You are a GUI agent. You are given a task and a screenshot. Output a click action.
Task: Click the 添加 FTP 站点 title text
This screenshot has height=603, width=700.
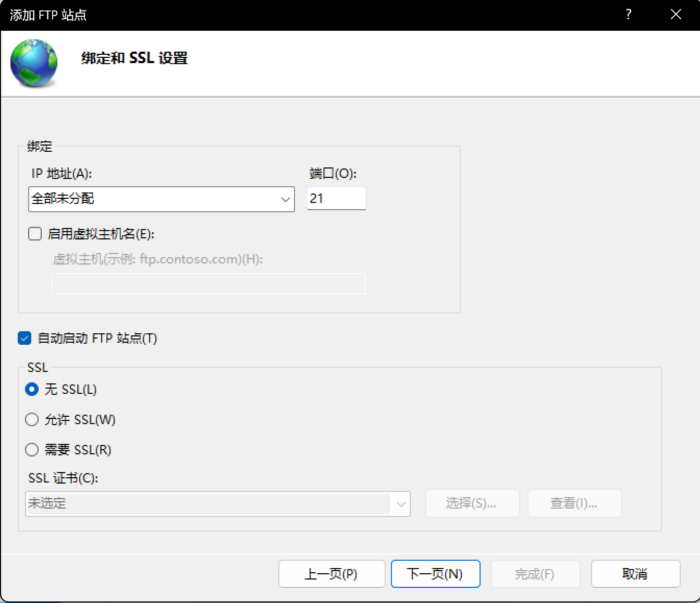[48, 15]
